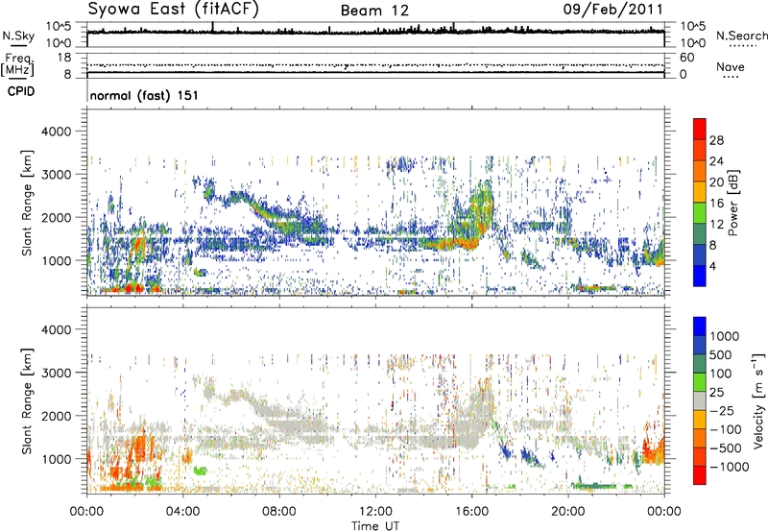Click the "2000" tick on the power panel
768x532 pixels.
coord(56,217)
